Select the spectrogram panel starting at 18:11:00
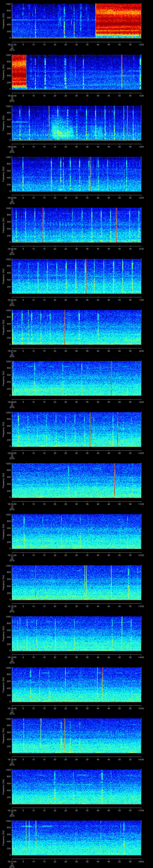The width and height of the screenshot is (153, 868). pos(77,531)
